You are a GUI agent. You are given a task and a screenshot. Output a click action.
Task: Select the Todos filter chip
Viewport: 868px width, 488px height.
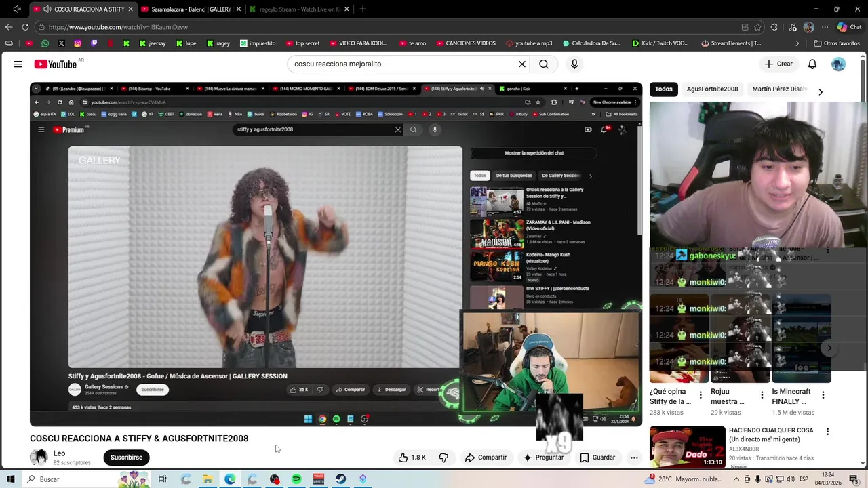pos(664,89)
